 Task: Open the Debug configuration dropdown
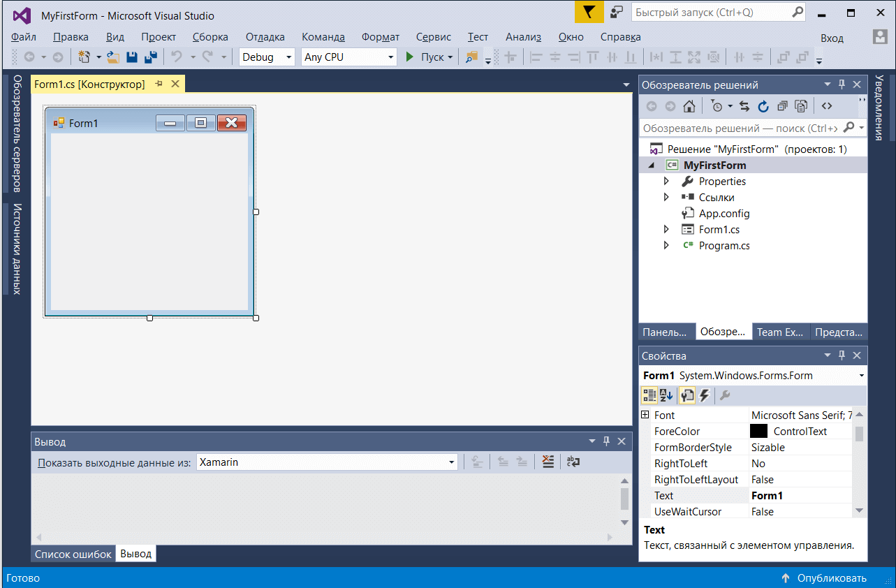pyautogui.click(x=287, y=57)
